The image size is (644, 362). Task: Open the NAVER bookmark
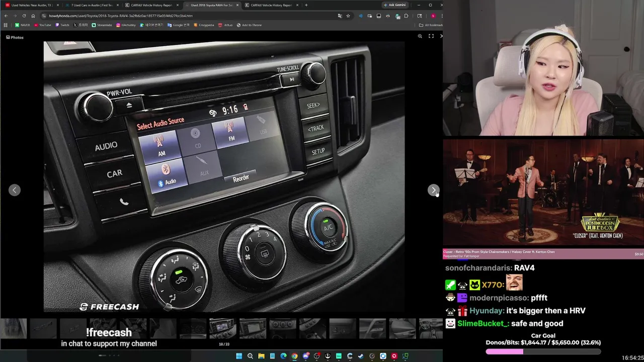tap(22, 25)
